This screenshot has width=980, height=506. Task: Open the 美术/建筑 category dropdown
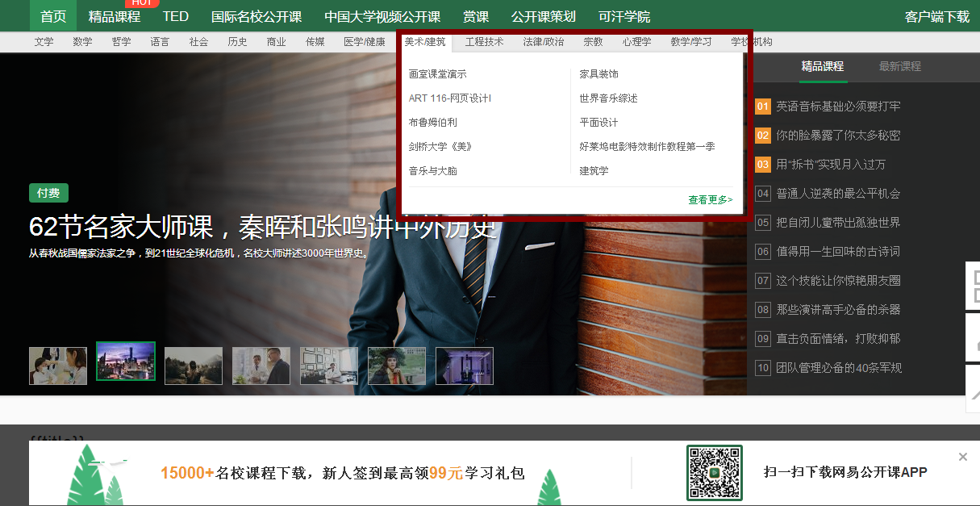pos(424,42)
